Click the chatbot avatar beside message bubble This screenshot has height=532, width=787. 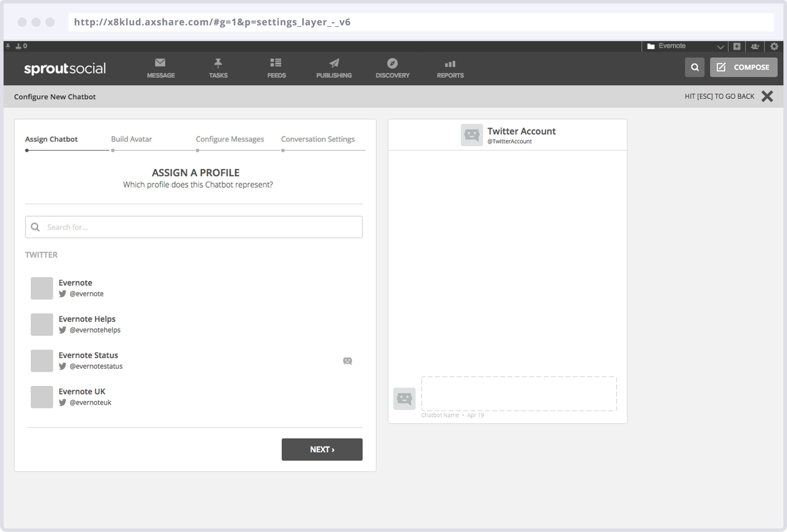(404, 399)
